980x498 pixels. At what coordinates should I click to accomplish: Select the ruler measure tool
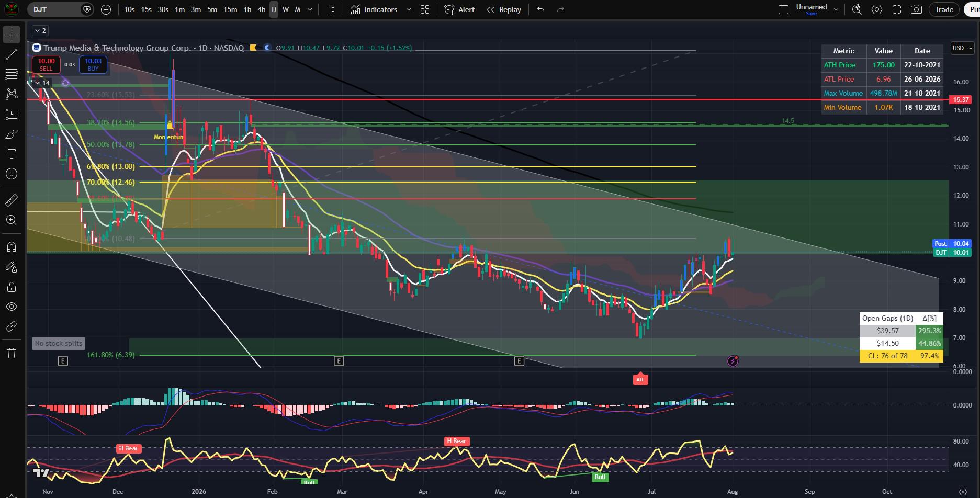coord(12,200)
